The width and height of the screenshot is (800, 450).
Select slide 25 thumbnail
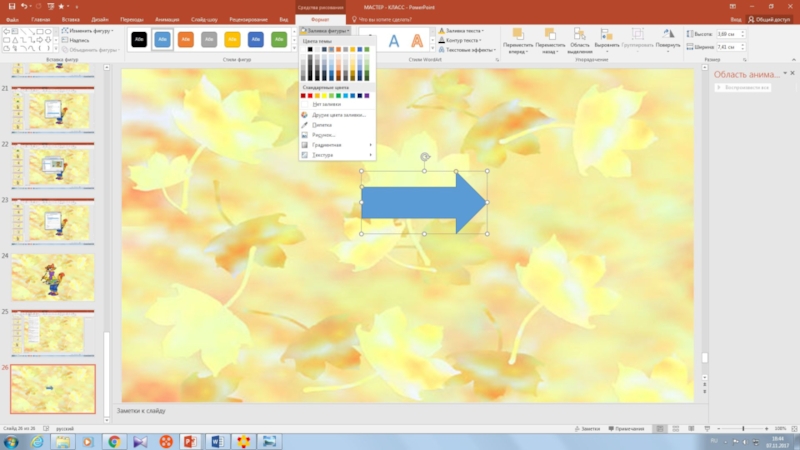pos(53,333)
